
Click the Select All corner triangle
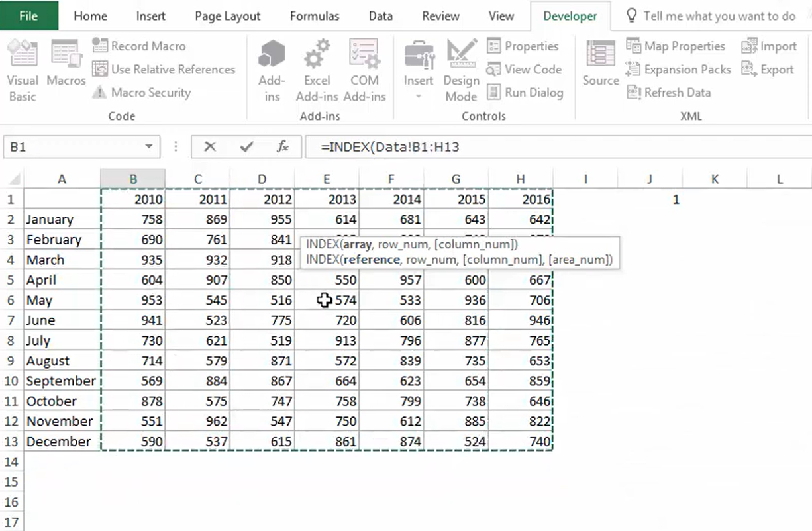coord(13,179)
